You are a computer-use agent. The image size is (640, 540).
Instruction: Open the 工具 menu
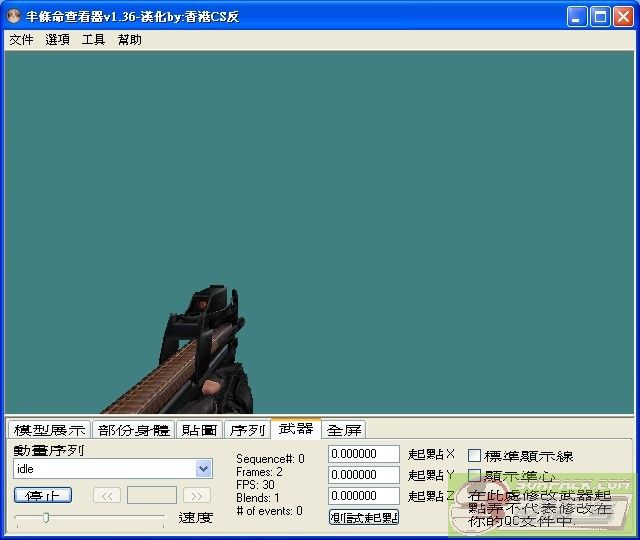(93, 40)
